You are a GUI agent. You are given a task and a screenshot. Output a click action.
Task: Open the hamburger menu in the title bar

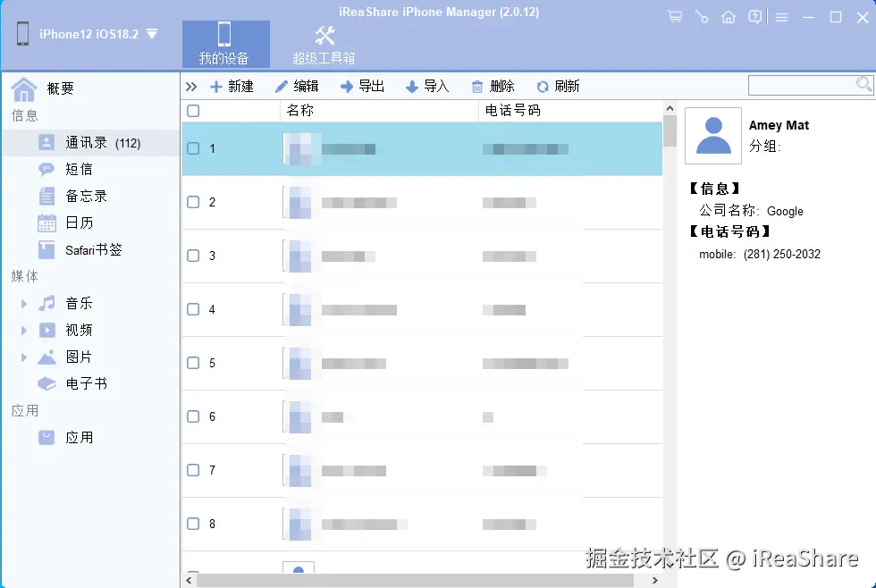tap(780, 16)
